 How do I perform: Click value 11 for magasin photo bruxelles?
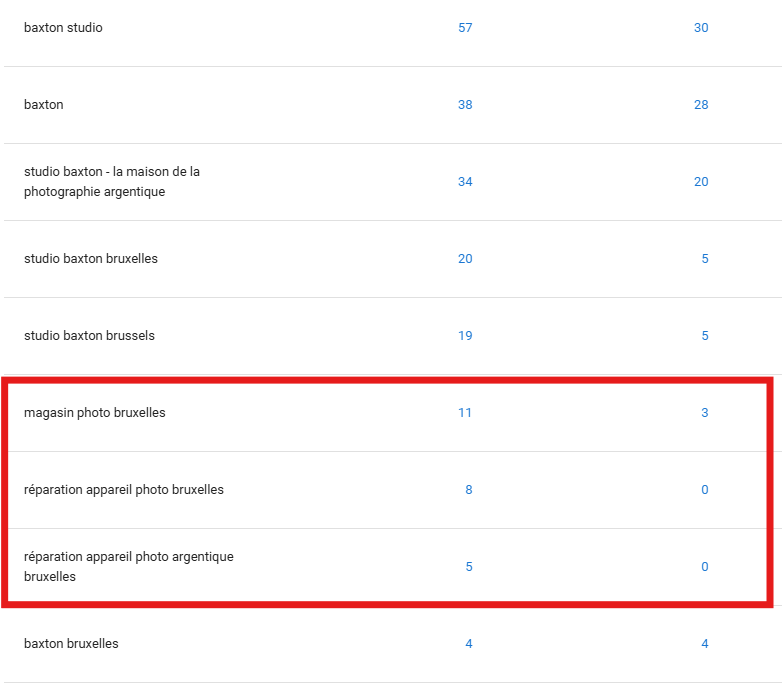tap(465, 413)
